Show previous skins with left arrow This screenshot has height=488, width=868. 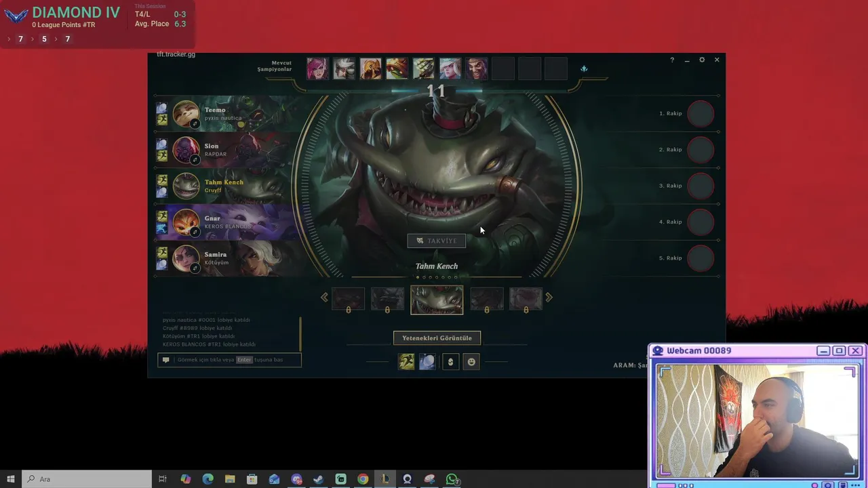(324, 297)
